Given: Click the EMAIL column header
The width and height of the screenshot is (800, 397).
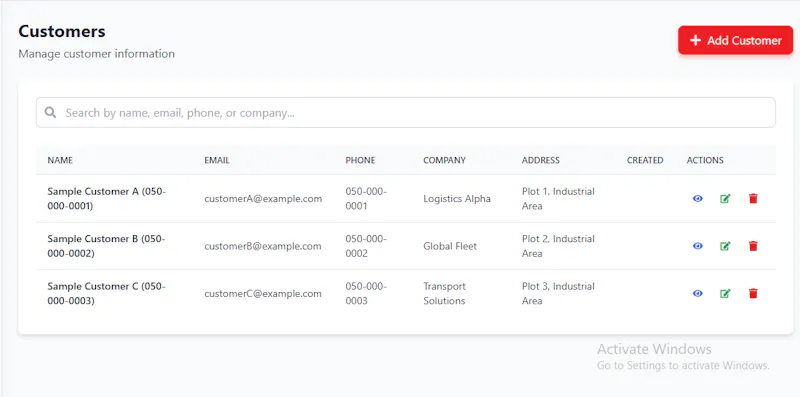Looking at the screenshot, I should tap(217, 160).
